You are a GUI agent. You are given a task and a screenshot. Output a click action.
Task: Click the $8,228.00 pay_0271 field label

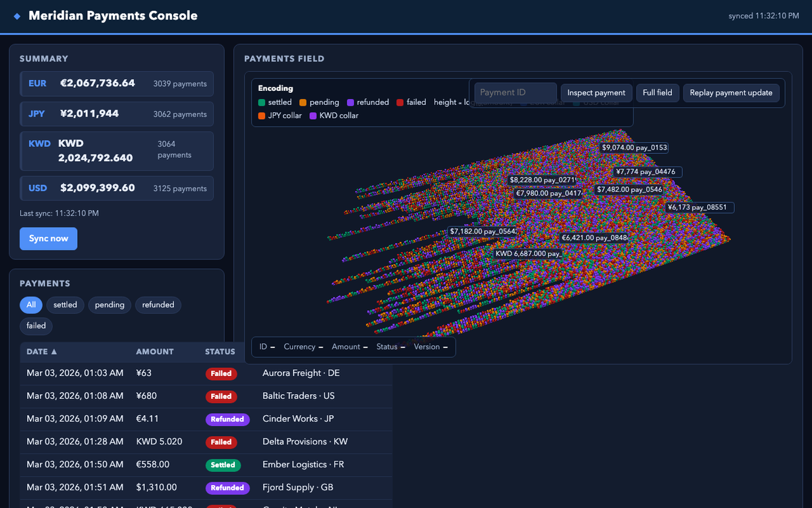coord(542,180)
